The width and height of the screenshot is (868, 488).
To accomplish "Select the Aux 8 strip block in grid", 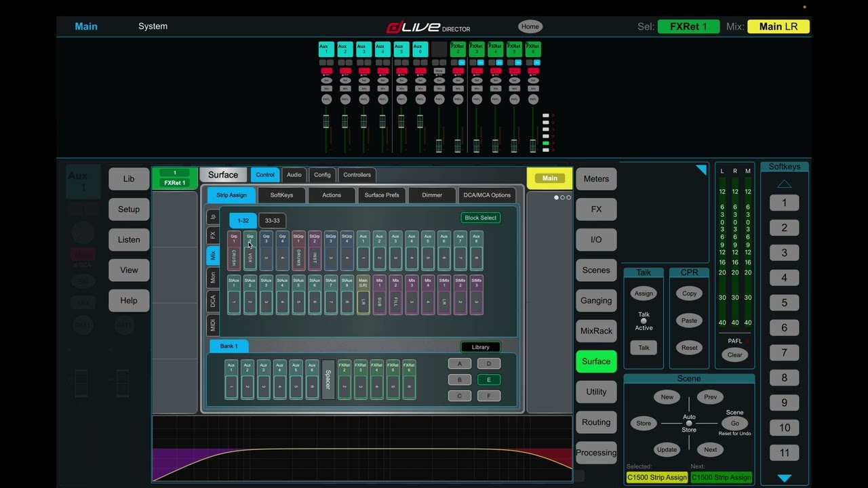I will tap(477, 251).
